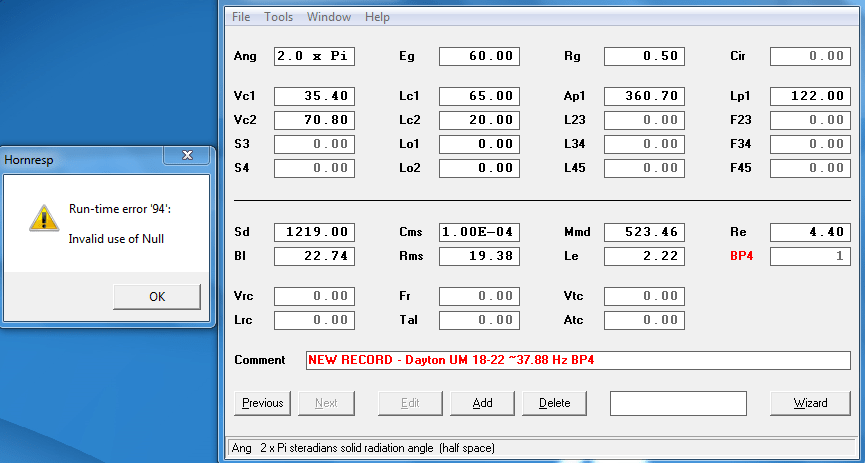Select the L23 input field
This screenshot has height=463, width=865.
click(x=644, y=120)
